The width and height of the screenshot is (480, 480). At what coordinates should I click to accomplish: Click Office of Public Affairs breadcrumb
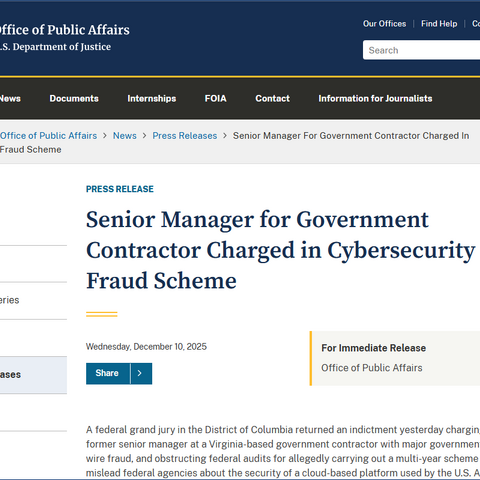(x=48, y=136)
